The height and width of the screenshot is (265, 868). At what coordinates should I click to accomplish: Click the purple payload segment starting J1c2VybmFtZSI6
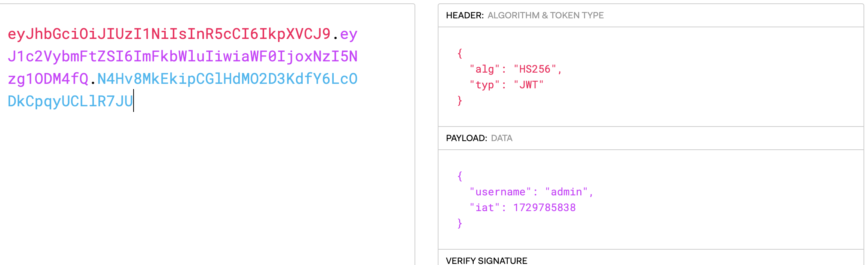(183, 57)
